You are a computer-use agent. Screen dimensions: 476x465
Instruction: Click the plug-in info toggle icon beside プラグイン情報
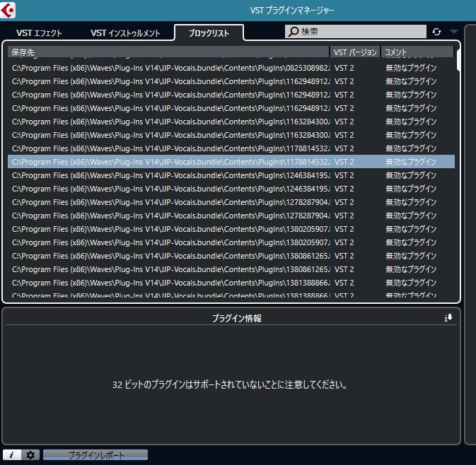click(448, 317)
